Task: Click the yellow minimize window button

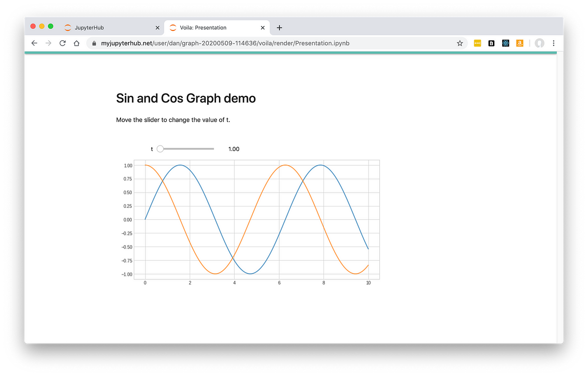Action: [x=42, y=26]
